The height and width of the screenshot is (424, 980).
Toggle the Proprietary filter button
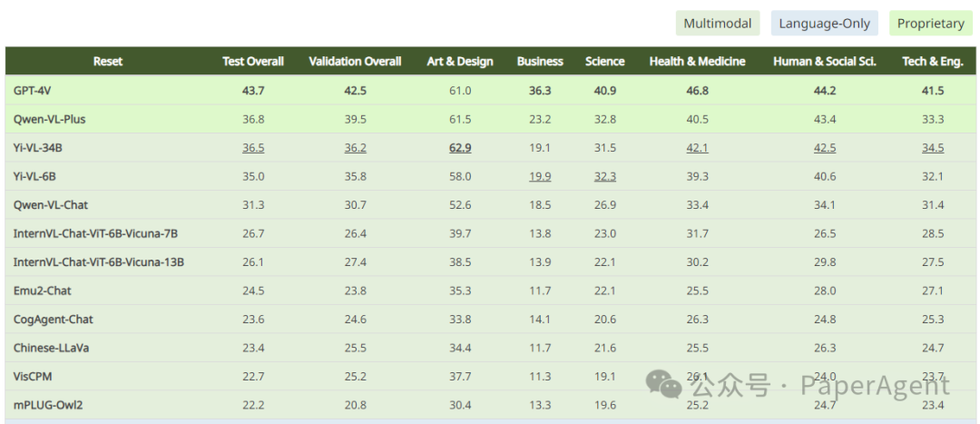(x=931, y=24)
